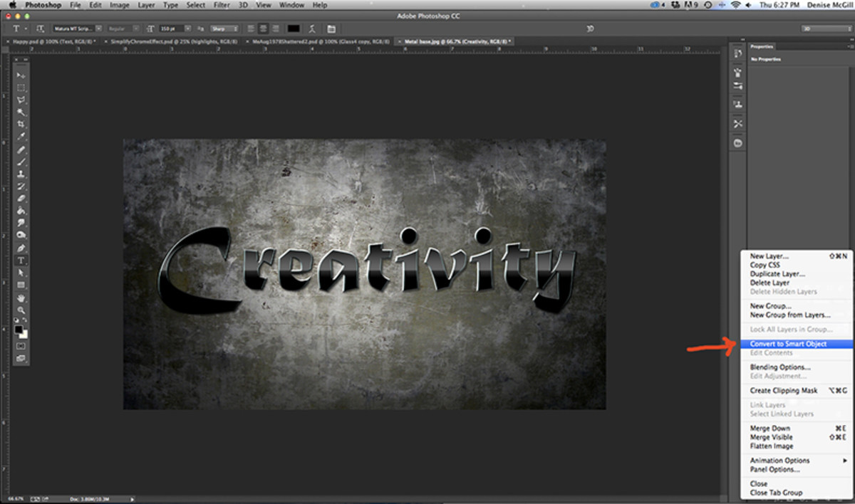
Task: Expand the font size dropdown
Action: (187, 28)
